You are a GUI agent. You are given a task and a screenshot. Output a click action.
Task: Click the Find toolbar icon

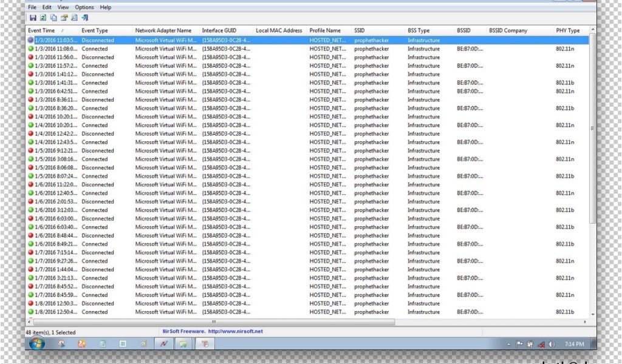[x=74, y=18]
